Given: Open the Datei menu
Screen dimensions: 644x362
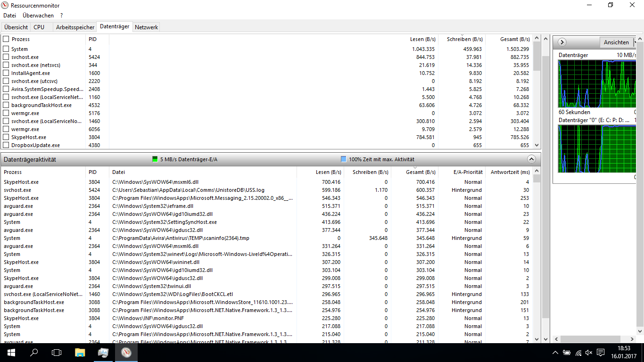Looking at the screenshot, I should (9, 16).
